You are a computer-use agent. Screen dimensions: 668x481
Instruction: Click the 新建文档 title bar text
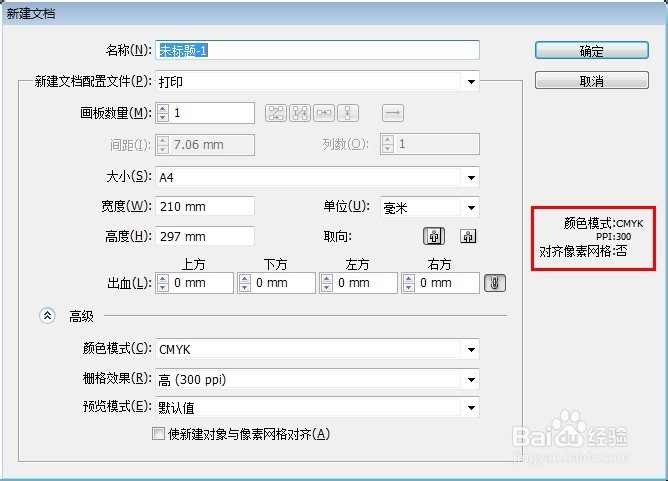[x=31, y=14]
